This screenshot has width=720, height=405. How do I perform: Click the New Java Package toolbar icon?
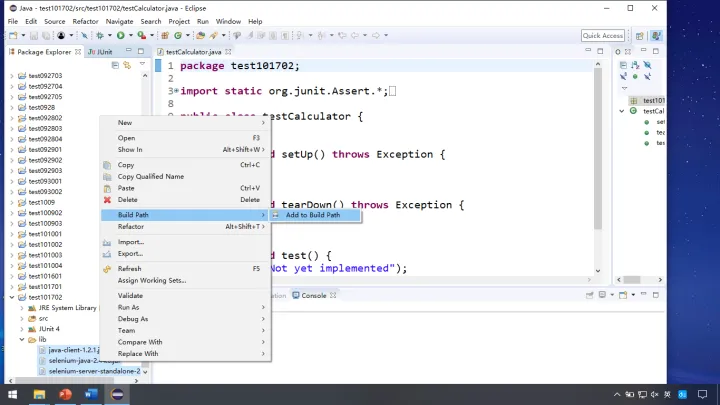pyautogui.click(x=165, y=35)
